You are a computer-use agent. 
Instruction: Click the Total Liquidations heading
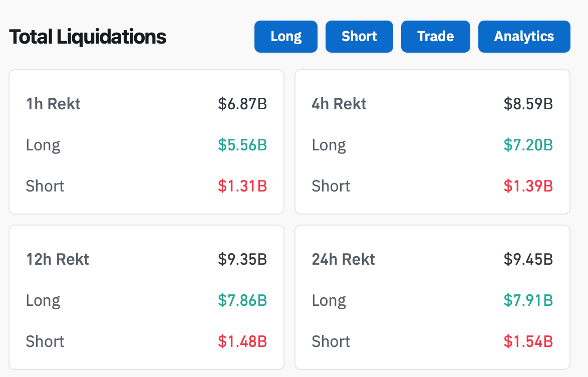88,37
